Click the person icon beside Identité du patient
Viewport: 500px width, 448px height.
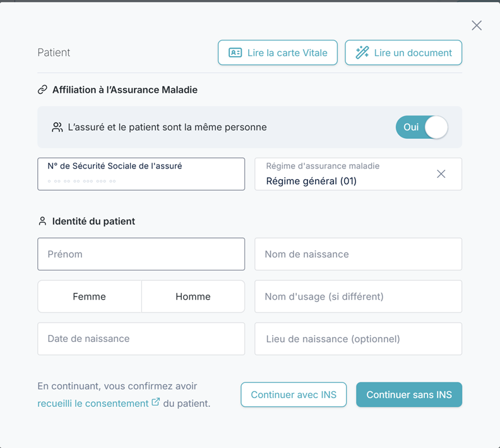42,221
